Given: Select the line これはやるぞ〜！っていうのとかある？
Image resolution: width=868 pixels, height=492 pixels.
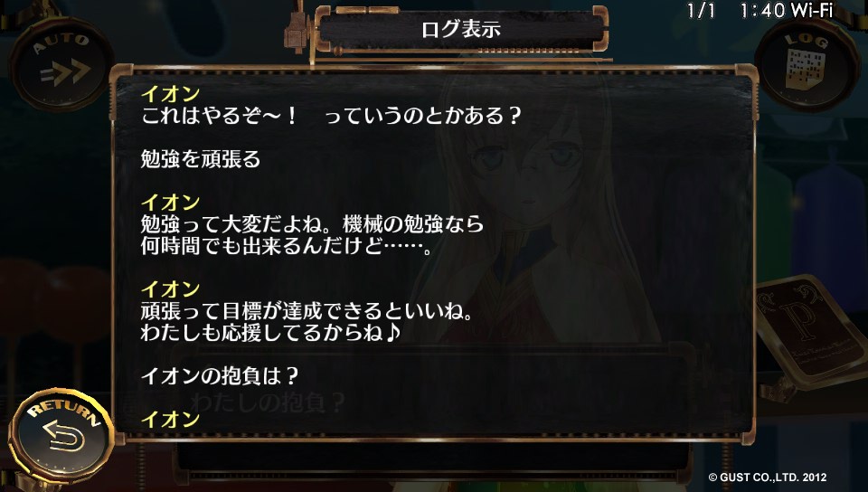Looking at the screenshot, I should coord(331,116).
